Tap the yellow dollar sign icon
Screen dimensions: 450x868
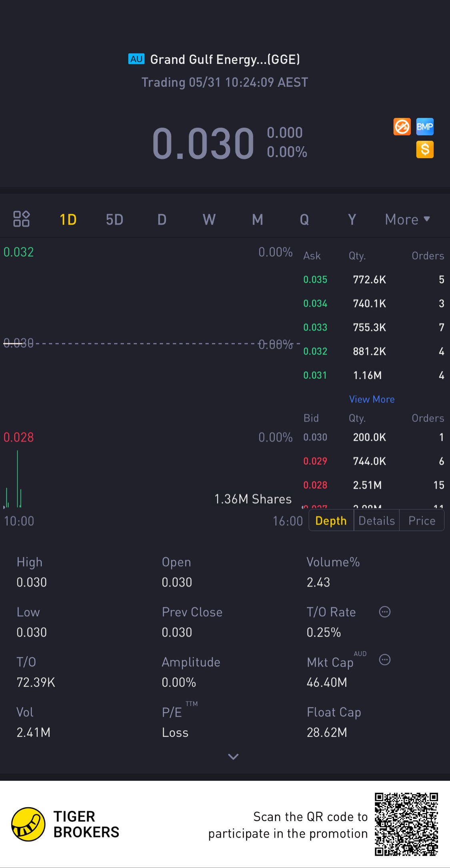click(425, 150)
